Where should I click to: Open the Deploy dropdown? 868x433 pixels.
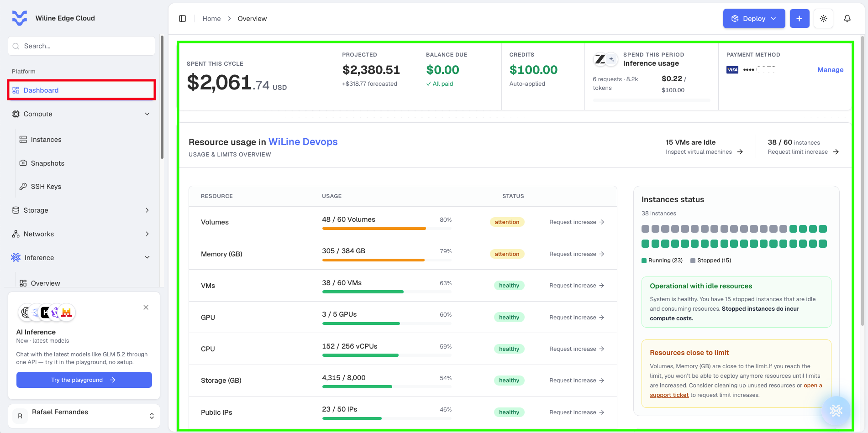coord(754,19)
